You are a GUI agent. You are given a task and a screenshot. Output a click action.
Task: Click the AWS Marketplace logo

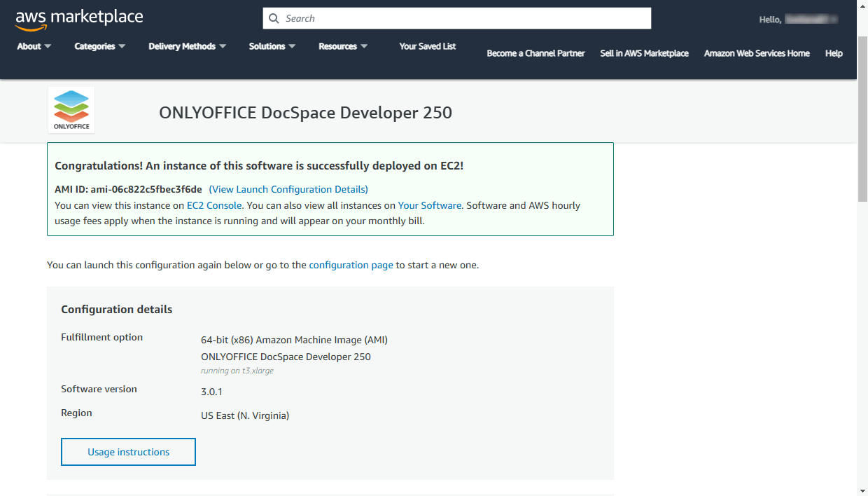pos(78,18)
